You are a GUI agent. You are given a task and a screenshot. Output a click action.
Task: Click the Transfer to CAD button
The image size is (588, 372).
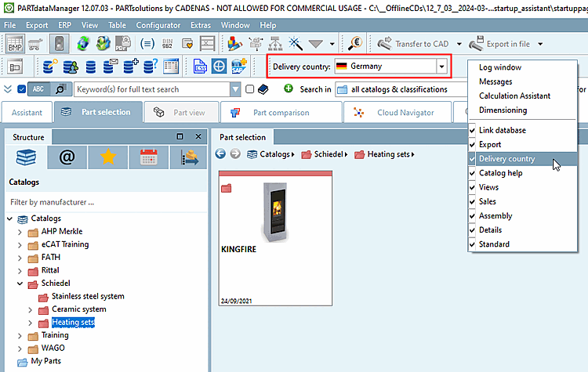(413, 44)
